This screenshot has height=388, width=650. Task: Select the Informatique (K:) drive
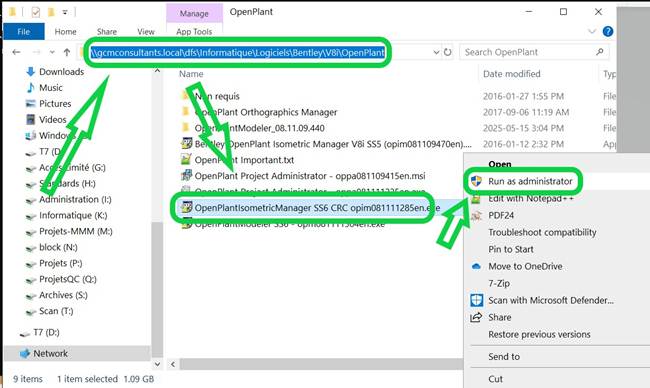pyautogui.click(x=73, y=215)
